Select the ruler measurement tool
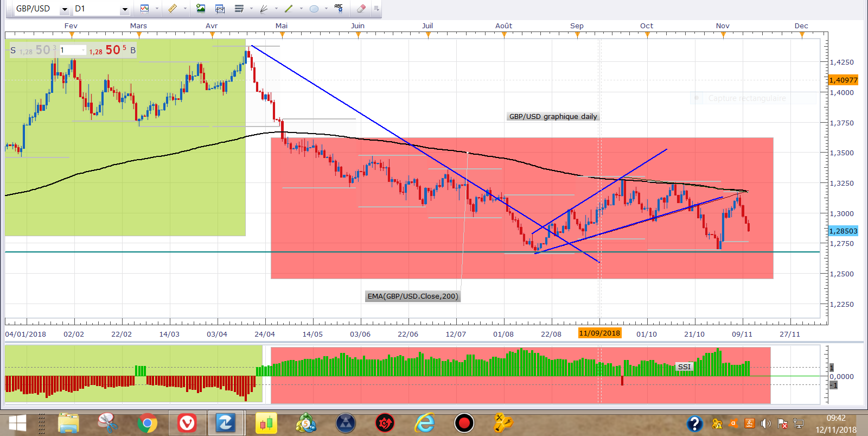This screenshot has width=868, height=436. pyautogui.click(x=173, y=9)
